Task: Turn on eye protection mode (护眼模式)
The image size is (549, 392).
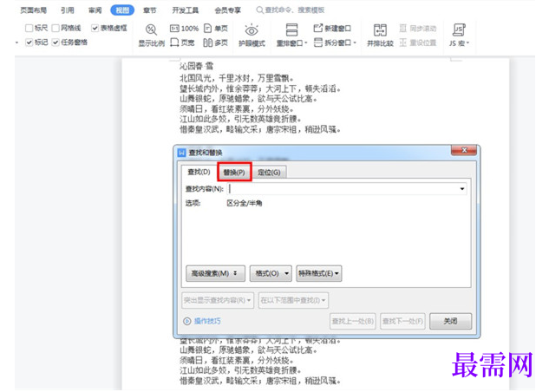Action: pos(252,36)
